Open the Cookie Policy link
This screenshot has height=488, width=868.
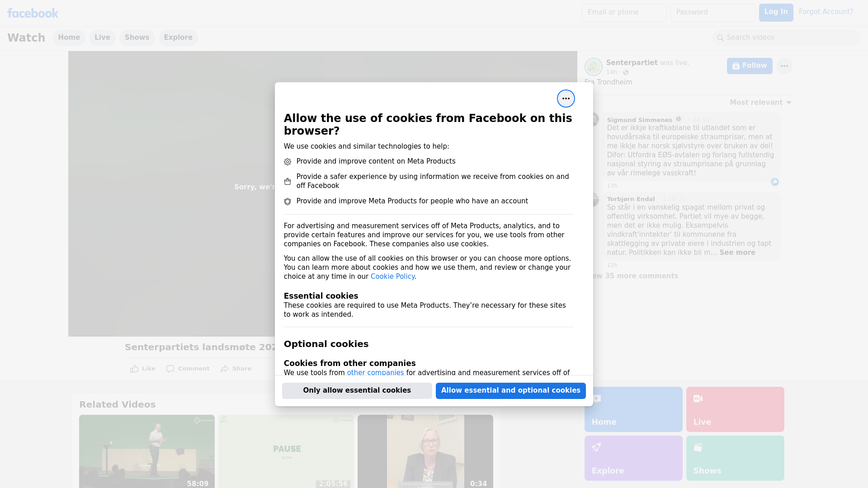pos(392,277)
